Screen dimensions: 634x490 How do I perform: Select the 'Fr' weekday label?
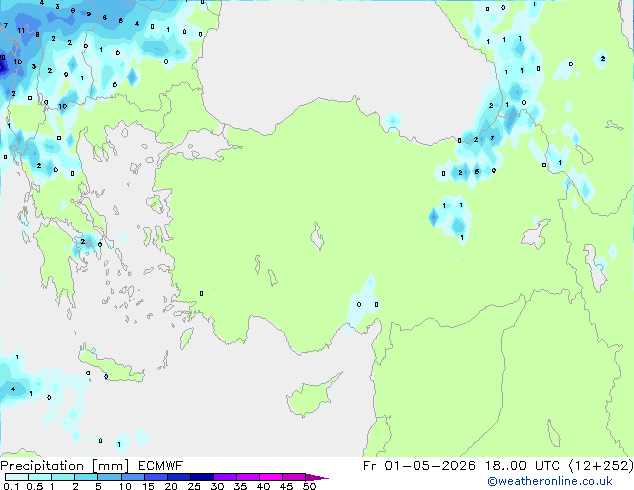point(370,466)
